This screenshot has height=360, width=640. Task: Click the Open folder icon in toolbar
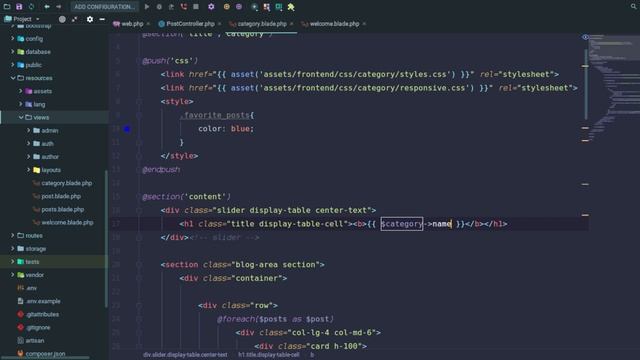7,7
